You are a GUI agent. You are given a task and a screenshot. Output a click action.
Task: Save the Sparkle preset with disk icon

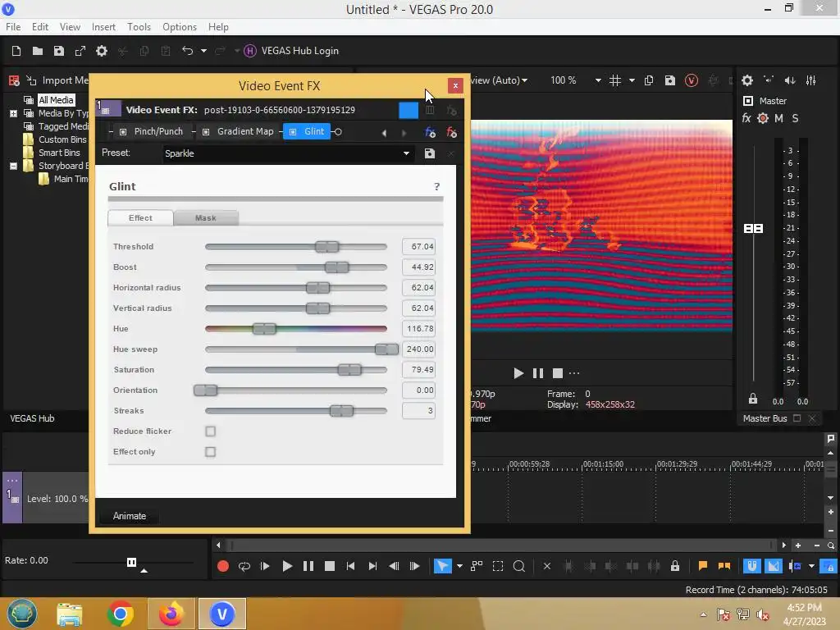tap(430, 153)
